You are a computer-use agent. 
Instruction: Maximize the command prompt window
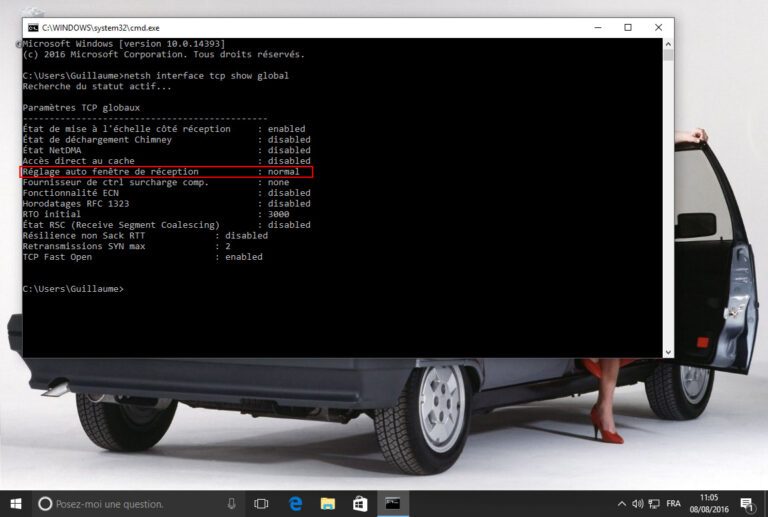click(628, 28)
